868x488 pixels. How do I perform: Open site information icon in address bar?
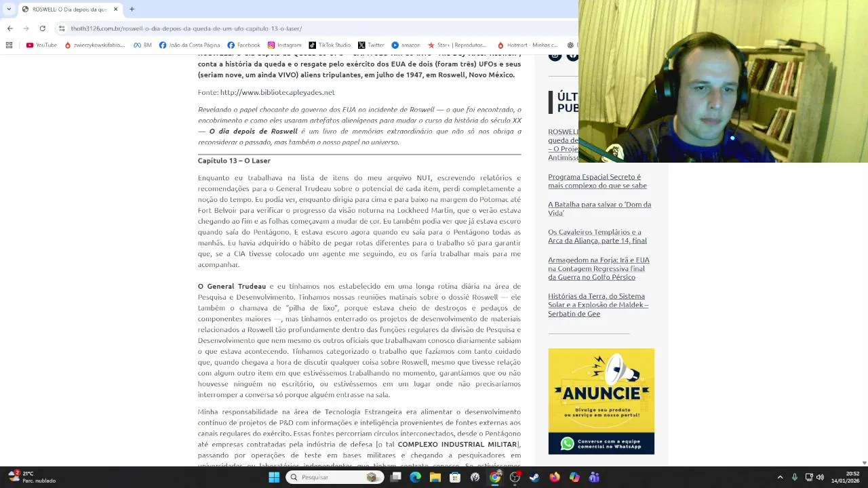click(x=62, y=28)
